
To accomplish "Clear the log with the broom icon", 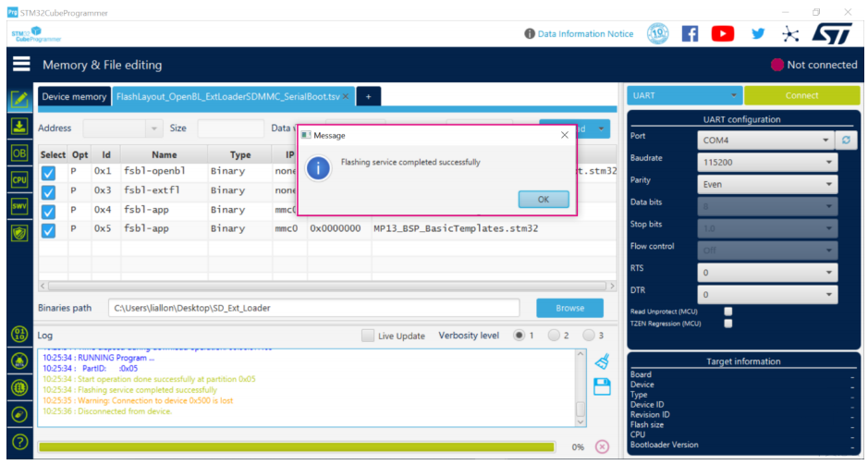I will 602,362.
